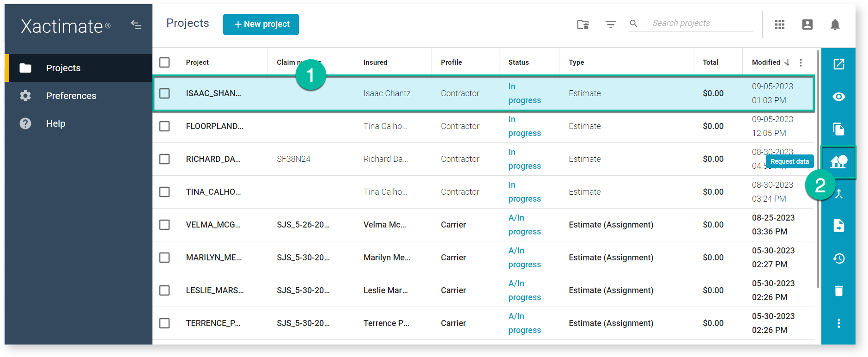Click the duplicate project copy icon
Image resolution: width=868 pixels, height=357 pixels.
click(838, 129)
